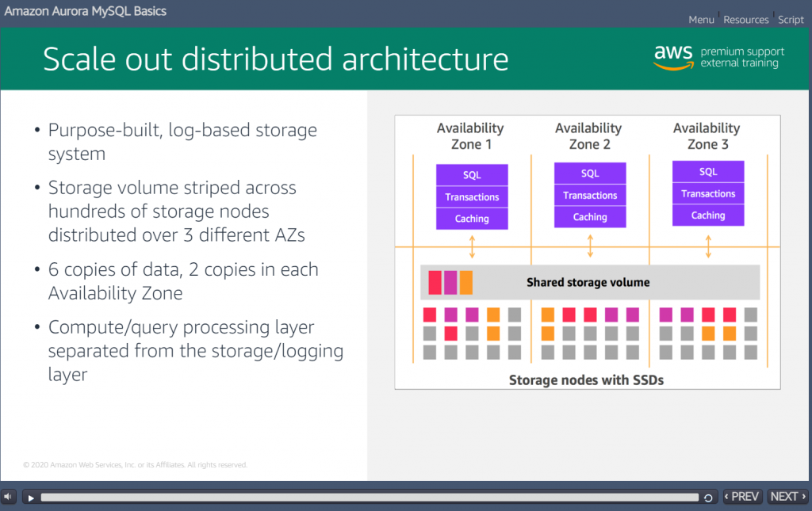
Task: Click the slide progress seekbar
Action: click(370, 498)
